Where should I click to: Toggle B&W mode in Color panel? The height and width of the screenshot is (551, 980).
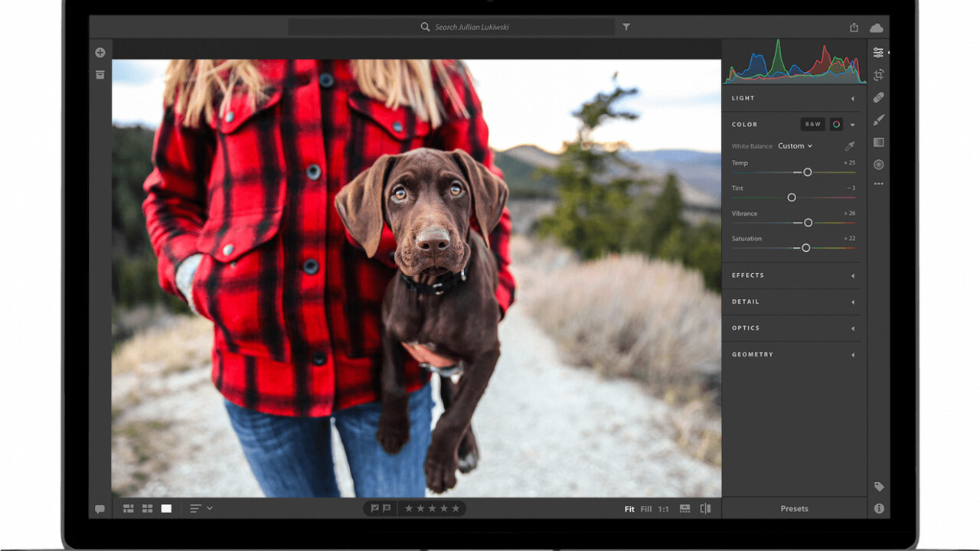click(x=812, y=124)
